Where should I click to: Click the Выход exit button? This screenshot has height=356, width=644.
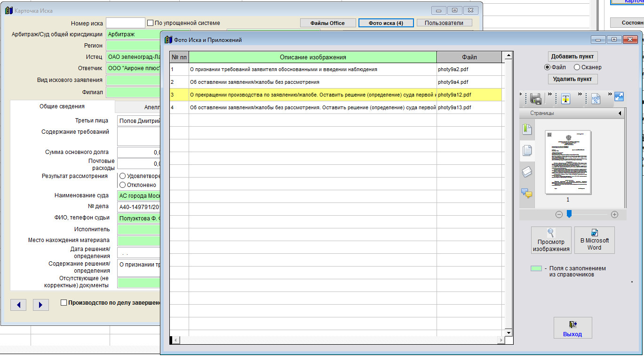tap(572, 328)
